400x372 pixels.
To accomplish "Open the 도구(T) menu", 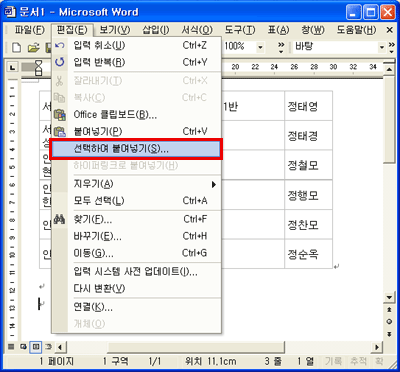I will tap(240, 30).
